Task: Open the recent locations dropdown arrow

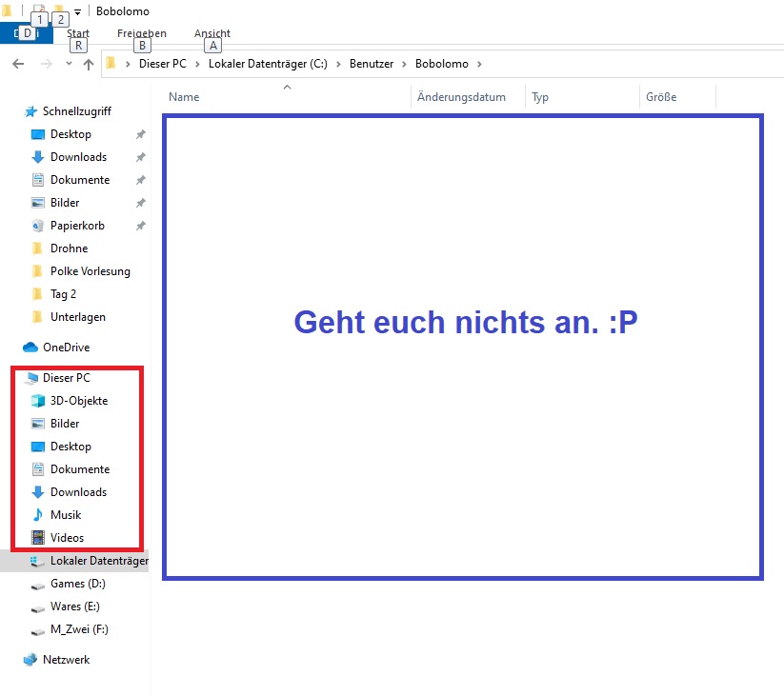Action: point(69,64)
